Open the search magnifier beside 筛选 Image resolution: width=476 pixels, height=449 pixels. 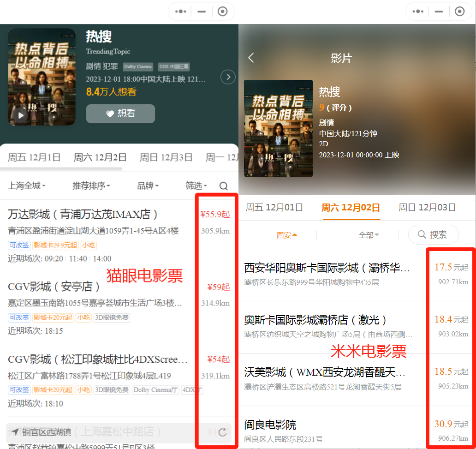[224, 186]
